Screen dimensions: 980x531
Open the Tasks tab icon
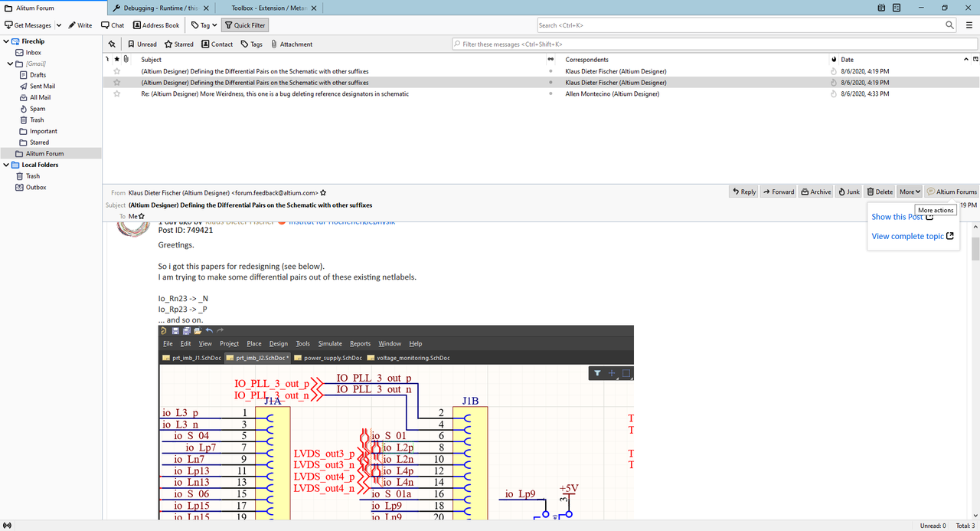[x=898, y=8]
